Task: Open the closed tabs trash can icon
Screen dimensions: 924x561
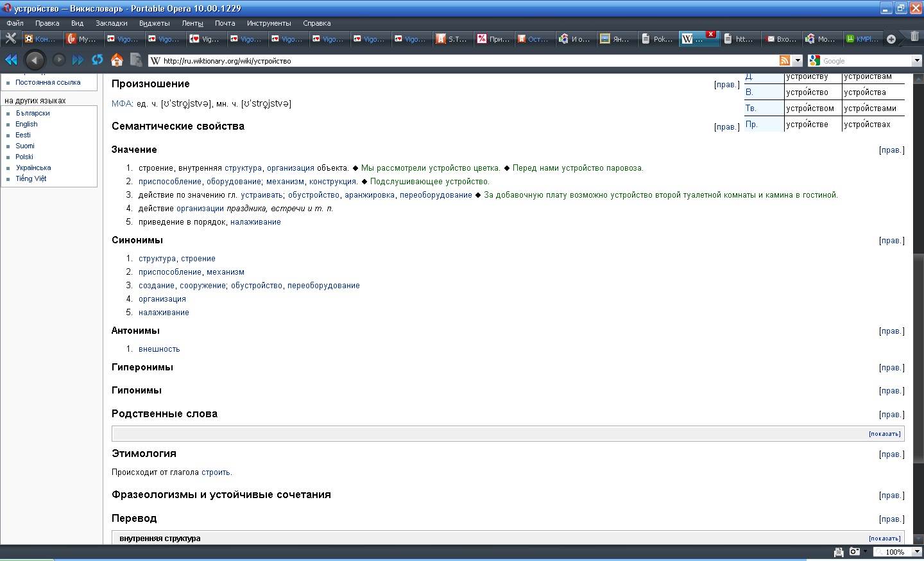Action: [x=914, y=37]
